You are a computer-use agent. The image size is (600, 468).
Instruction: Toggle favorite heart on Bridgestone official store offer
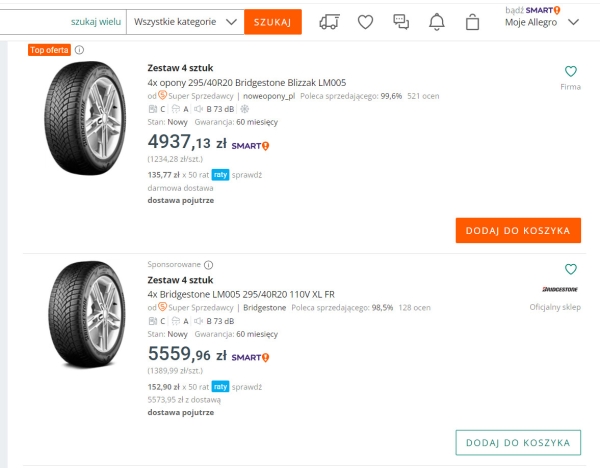pos(571,269)
